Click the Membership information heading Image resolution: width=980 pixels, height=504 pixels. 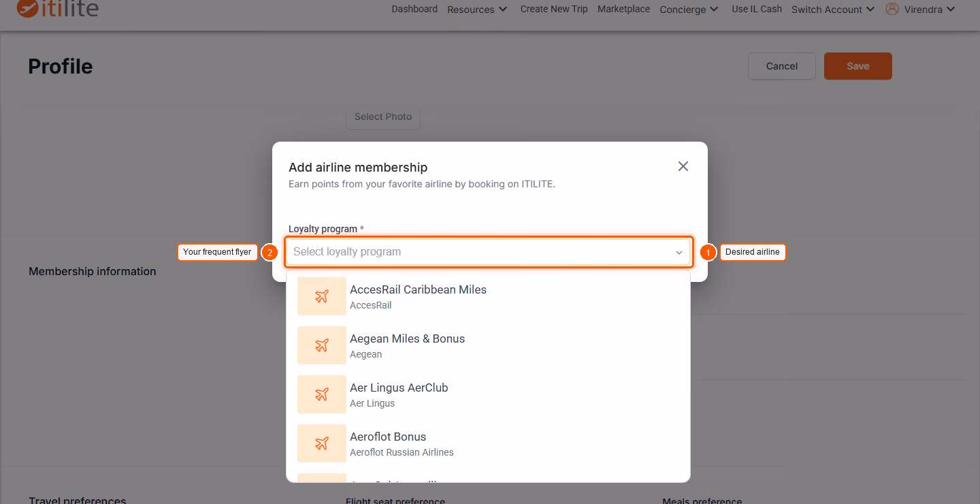coord(93,271)
